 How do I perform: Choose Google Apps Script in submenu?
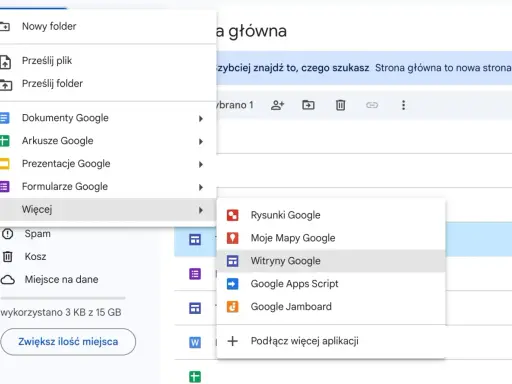pyautogui.click(x=331, y=284)
